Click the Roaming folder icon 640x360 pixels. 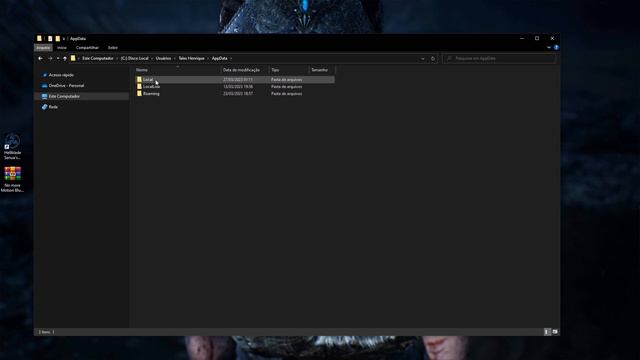tap(139, 93)
